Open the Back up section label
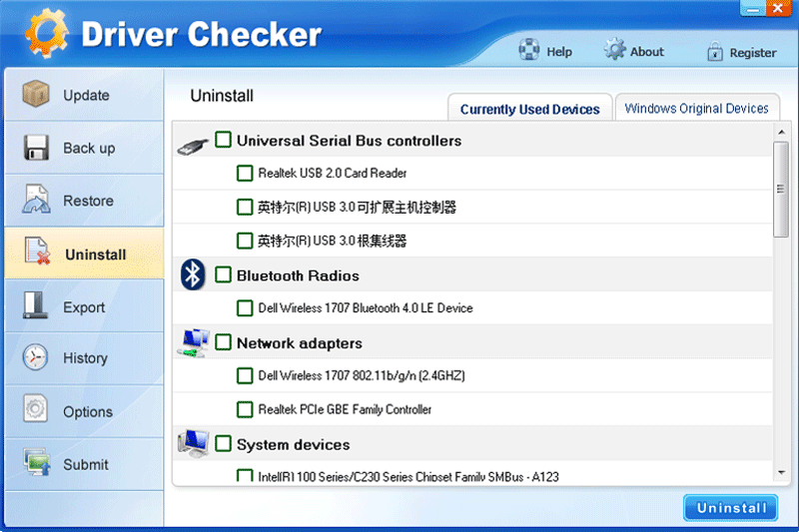This screenshot has width=799, height=532. (89, 148)
